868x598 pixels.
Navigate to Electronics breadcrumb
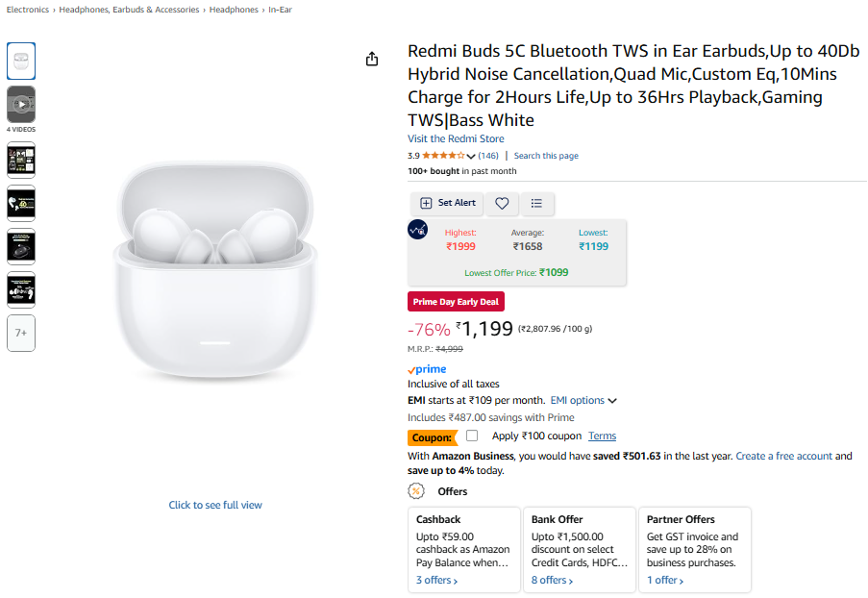pos(28,10)
